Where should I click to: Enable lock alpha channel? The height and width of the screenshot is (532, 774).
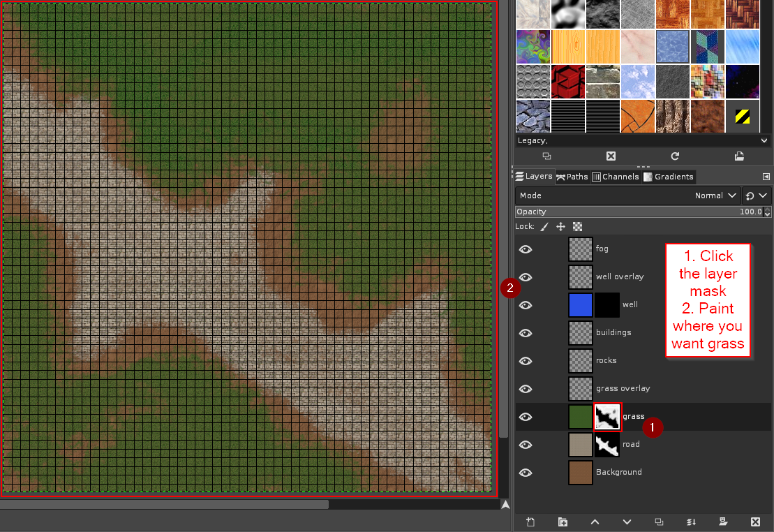tap(577, 226)
